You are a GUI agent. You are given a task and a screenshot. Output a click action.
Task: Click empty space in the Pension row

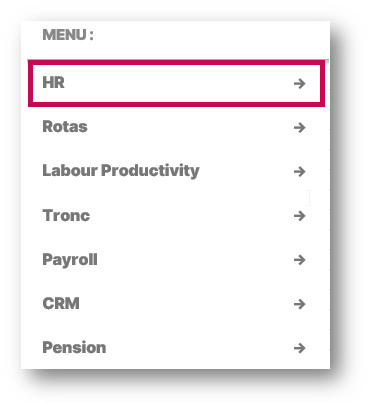pos(197,348)
